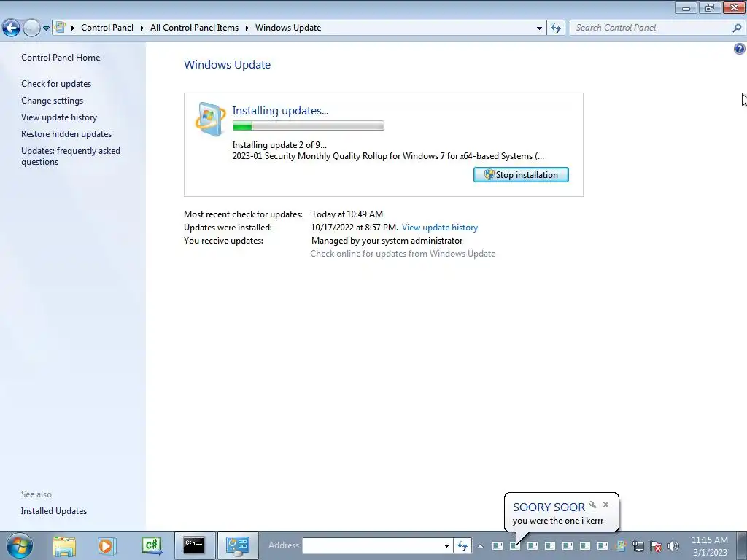This screenshot has width=747, height=560.
Task: Show hidden tray icons arrow
Action: coord(480,546)
